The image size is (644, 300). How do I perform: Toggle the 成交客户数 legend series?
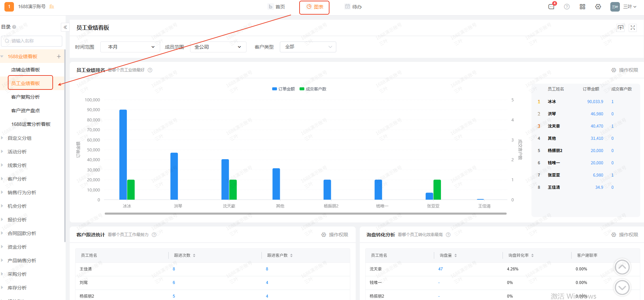coord(313,89)
